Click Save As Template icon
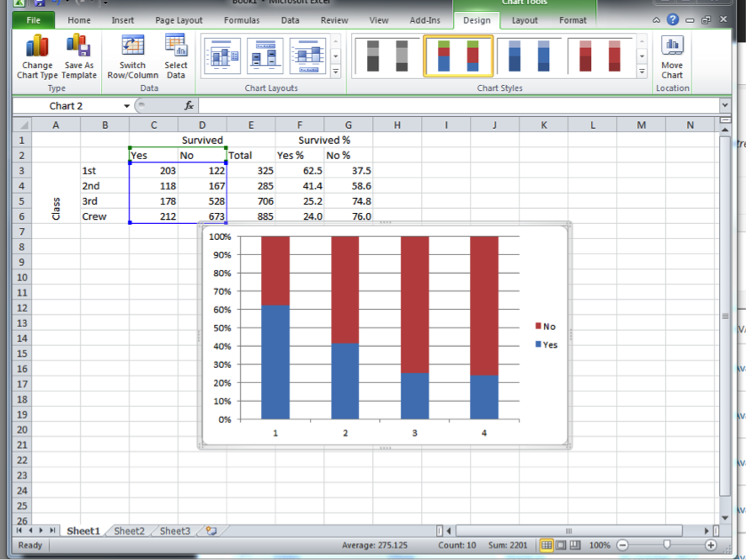Screen dimensions: 746x560 click(x=78, y=46)
